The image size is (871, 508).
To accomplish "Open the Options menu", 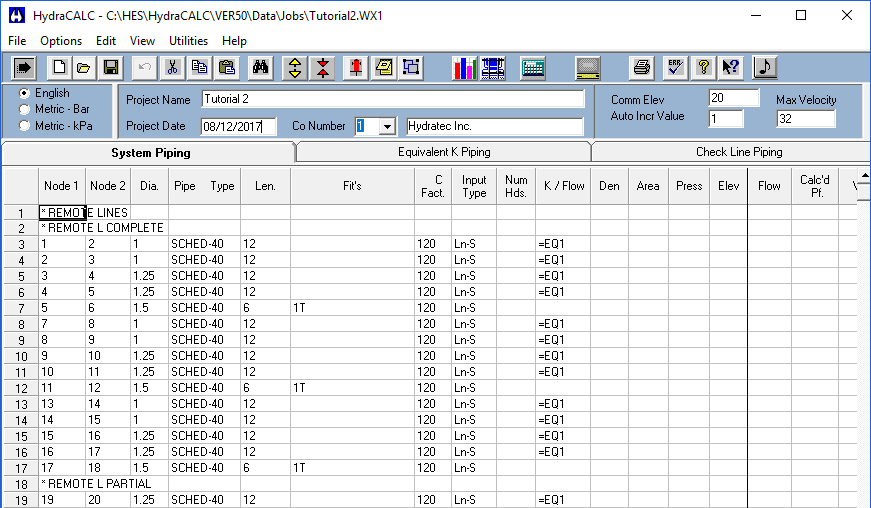I will pos(61,41).
